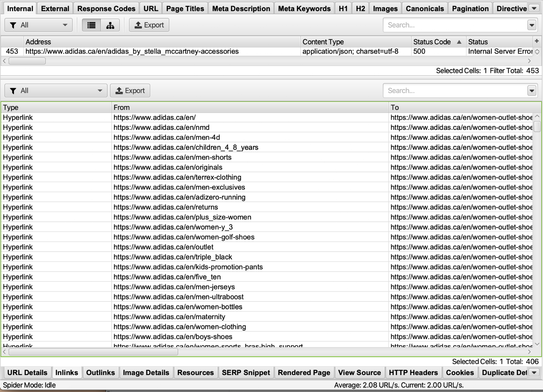Image resolution: width=543 pixels, height=392 pixels.
Task: Switch to the Resources tab
Action: tap(195, 373)
